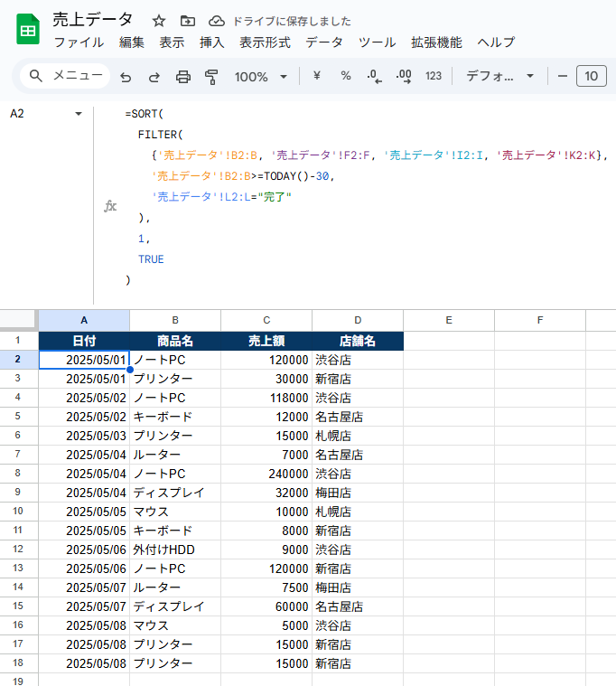Apply percent format button
616x686 pixels.
tap(345, 76)
